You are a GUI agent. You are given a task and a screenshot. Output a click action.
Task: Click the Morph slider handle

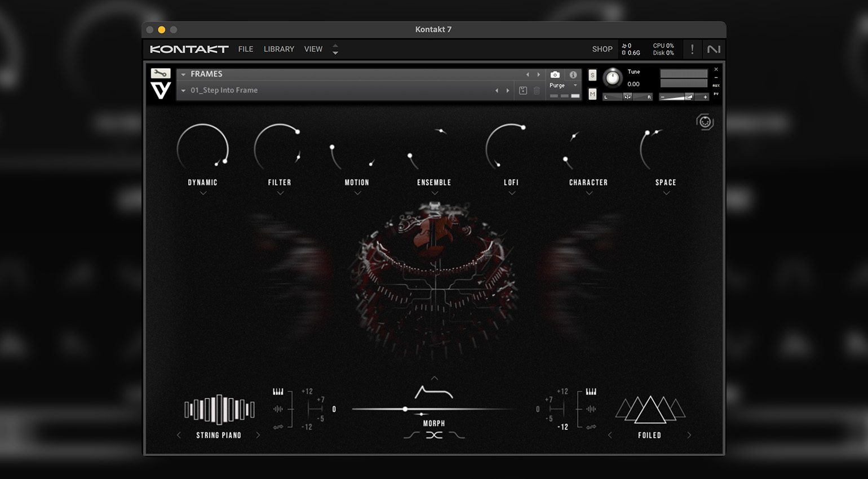(x=405, y=409)
